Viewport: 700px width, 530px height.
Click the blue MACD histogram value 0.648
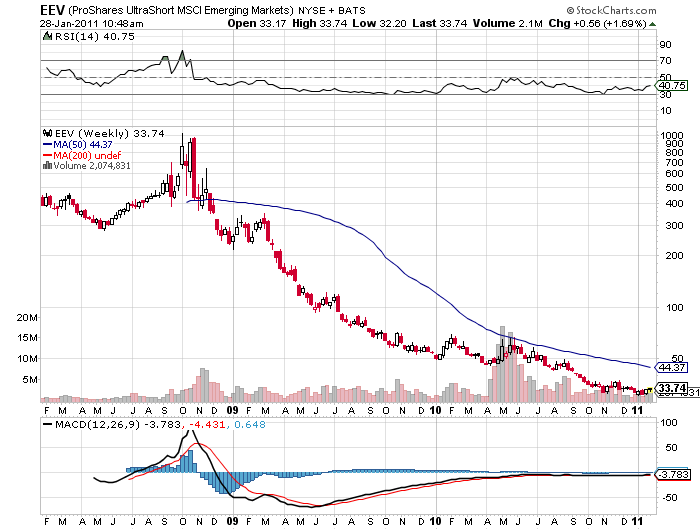pos(250,424)
